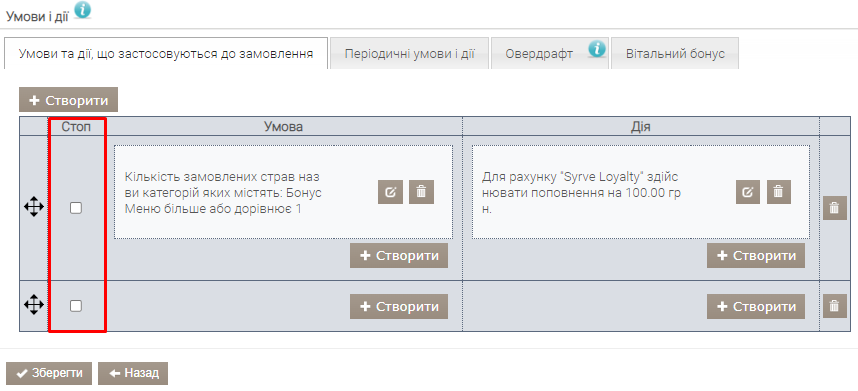The height and width of the screenshot is (391, 858).
Task: Switch to the Овердрафт tab
Action: (550, 54)
